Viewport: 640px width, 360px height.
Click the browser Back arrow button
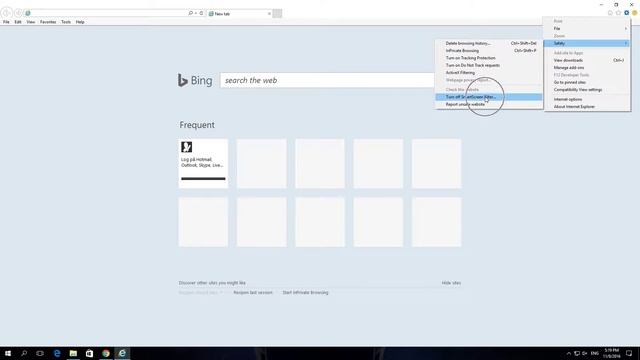click(7, 13)
